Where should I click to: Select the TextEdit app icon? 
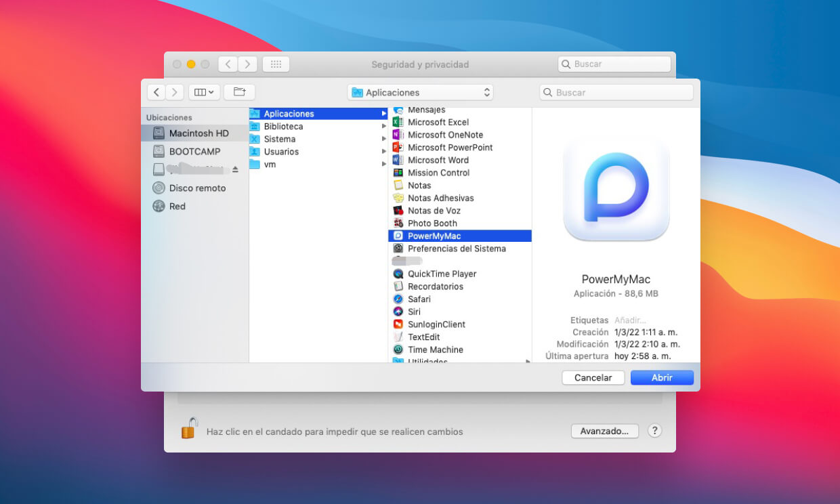[398, 337]
